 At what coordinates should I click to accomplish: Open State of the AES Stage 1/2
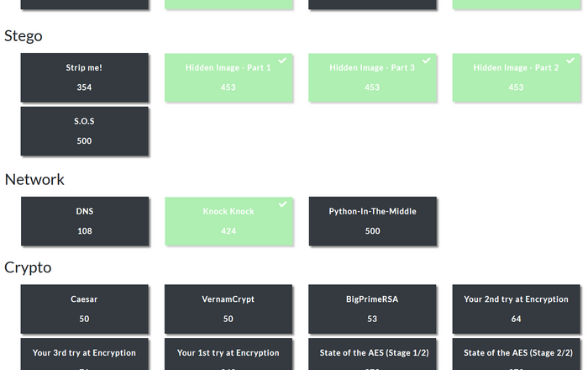coord(372,355)
